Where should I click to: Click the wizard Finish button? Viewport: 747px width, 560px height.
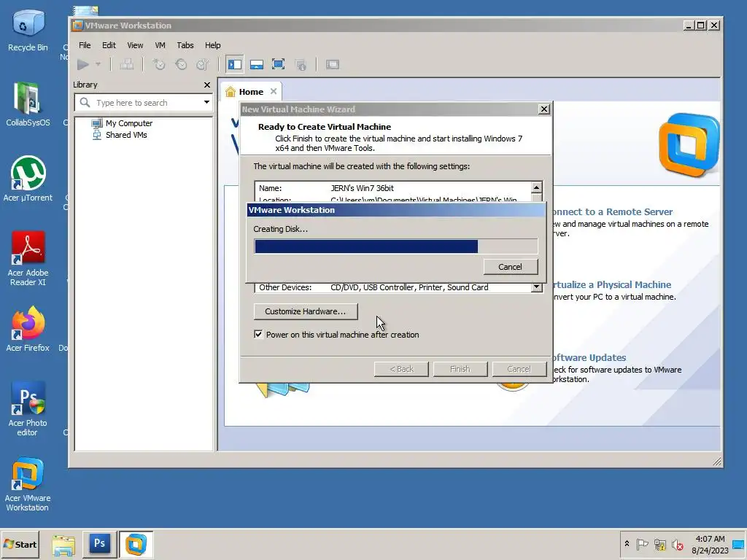(x=460, y=369)
